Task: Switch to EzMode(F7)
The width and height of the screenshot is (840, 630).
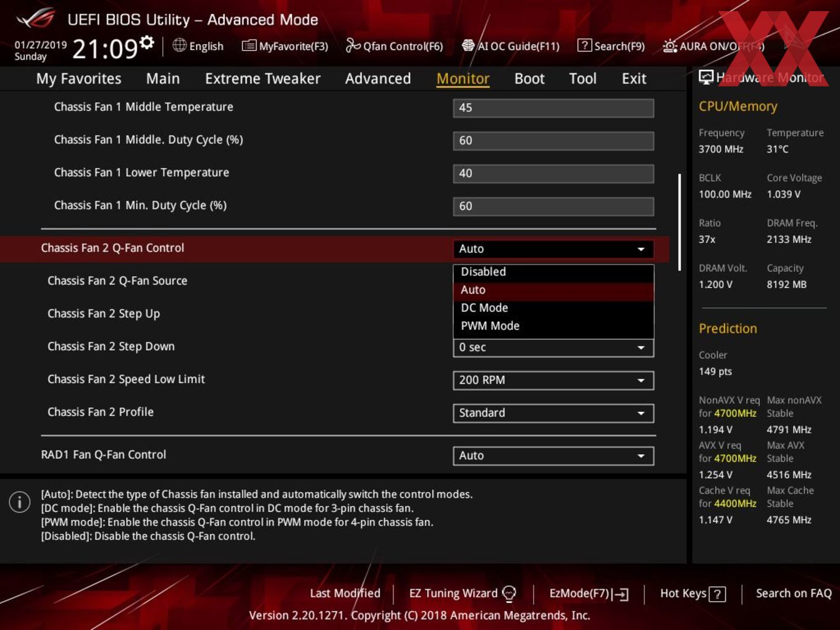Action: [589, 594]
